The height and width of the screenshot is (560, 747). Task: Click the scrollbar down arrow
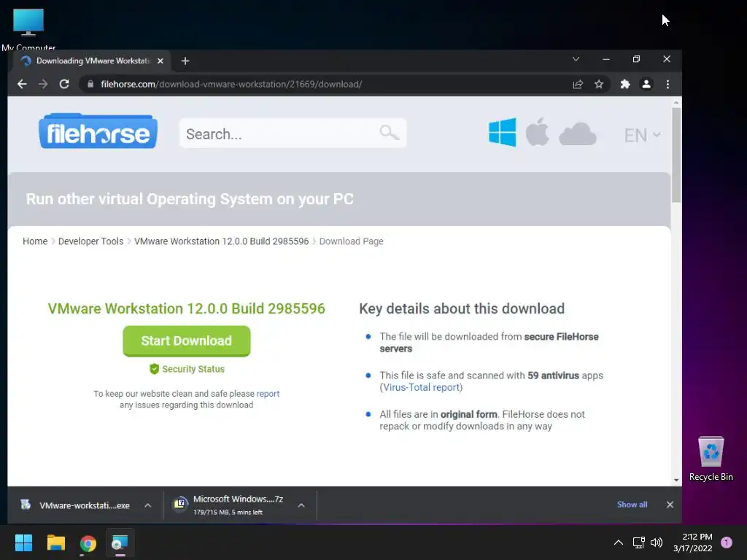tap(676, 481)
